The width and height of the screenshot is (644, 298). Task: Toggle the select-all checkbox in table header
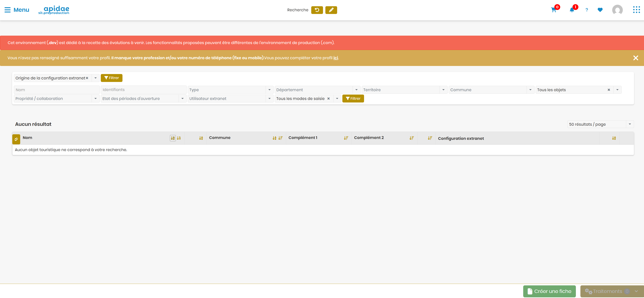click(x=16, y=139)
